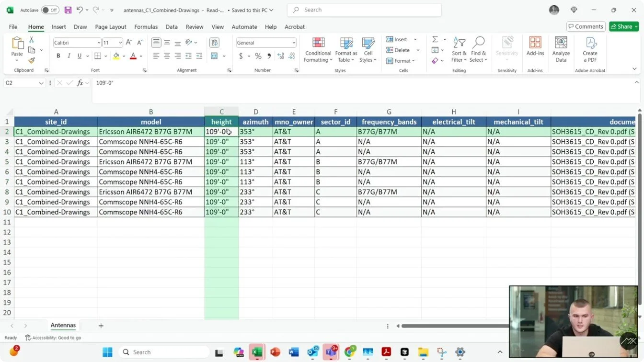Click the Copy icon in Clipboard
Viewport: 644px width, 362px height.
pyautogui.click(x=32, y=50)
